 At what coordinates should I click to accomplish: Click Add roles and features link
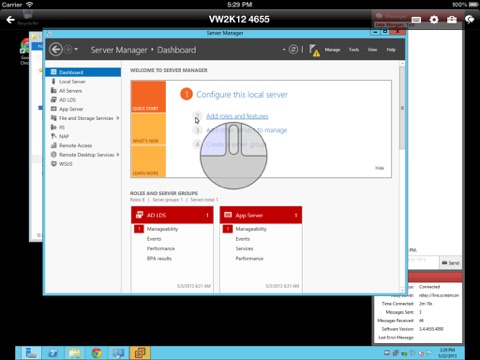click(x=237, y=116)
